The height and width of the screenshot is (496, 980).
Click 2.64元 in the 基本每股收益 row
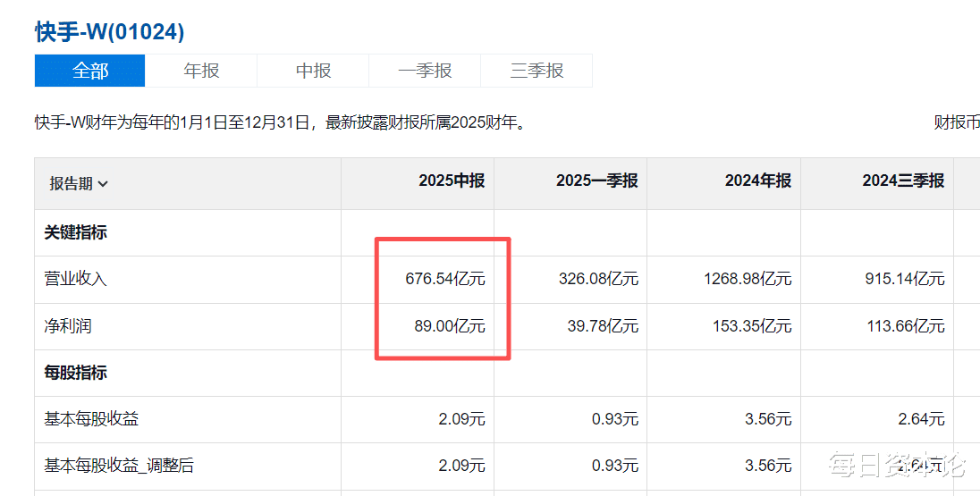point(922,418)
